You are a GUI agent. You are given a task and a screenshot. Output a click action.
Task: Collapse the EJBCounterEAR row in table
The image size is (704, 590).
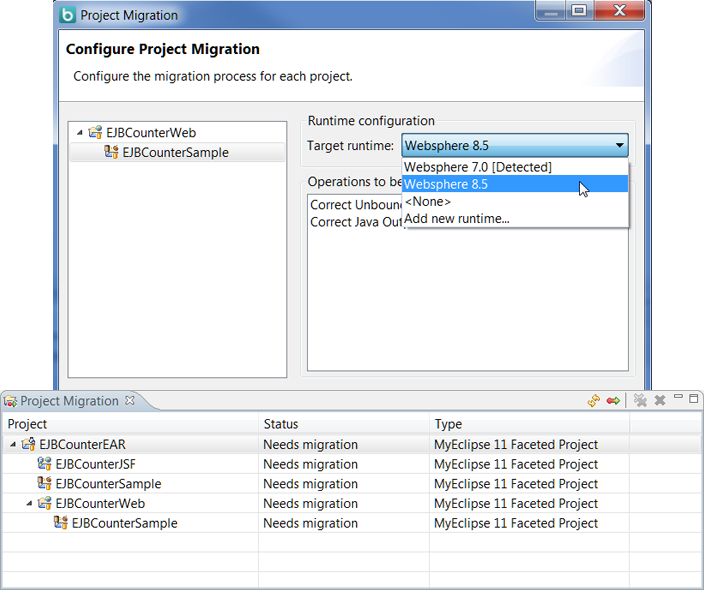(x=13, y=445)
